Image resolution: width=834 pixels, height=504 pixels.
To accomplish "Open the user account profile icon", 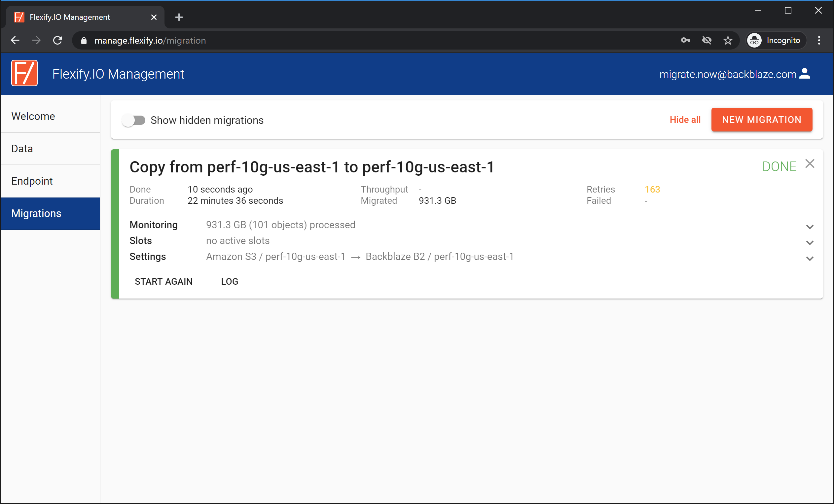I will [x=805, y=73].
